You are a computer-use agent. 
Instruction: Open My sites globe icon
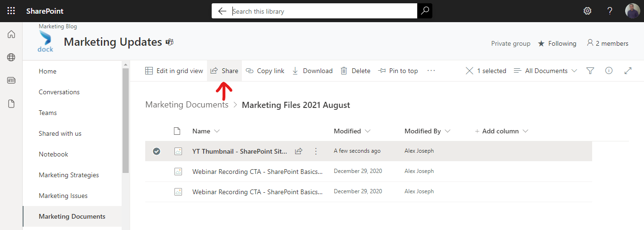11,57
